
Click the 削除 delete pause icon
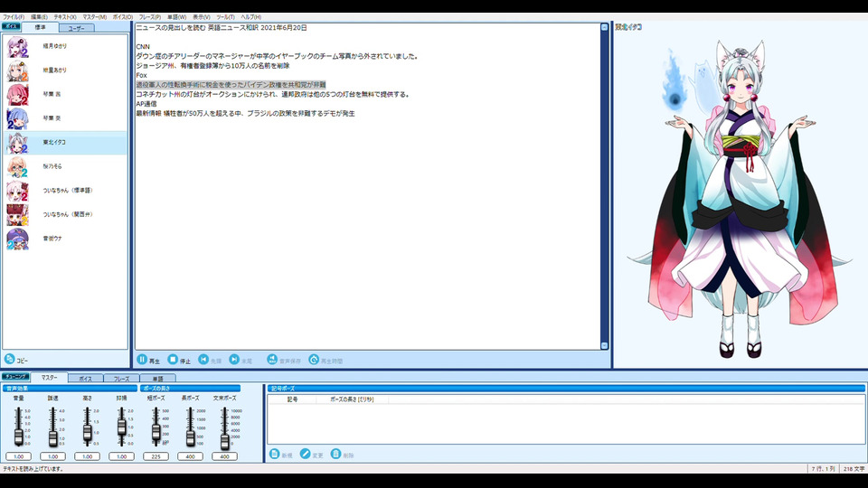pos(335,454)
